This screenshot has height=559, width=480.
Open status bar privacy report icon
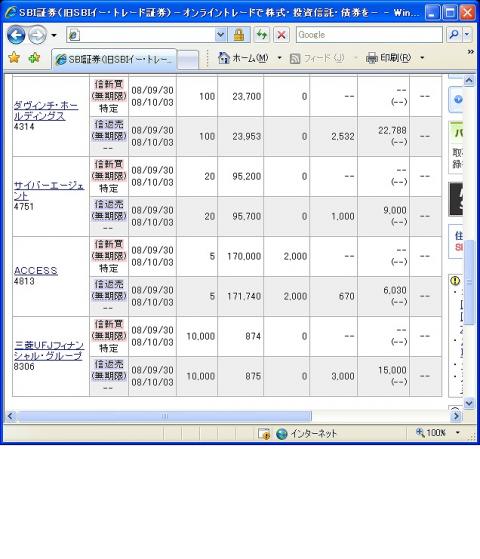pyautogui.click(x=264, y=434)
